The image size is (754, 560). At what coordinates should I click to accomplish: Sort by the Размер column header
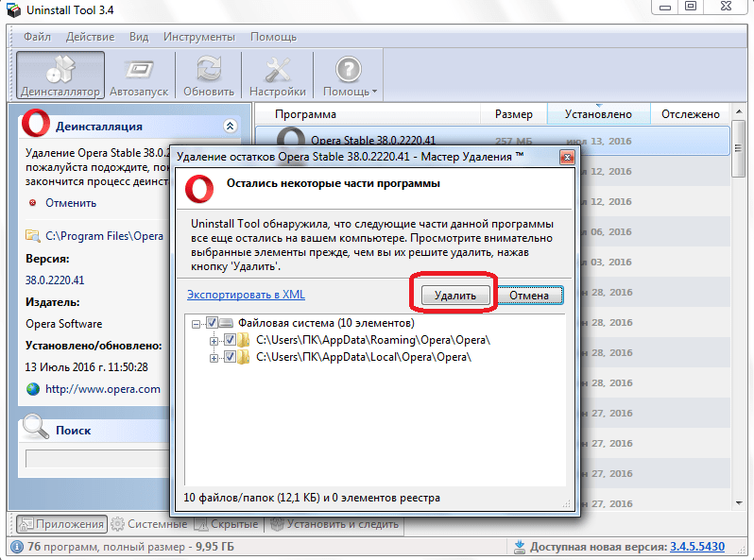pos(514,114)
